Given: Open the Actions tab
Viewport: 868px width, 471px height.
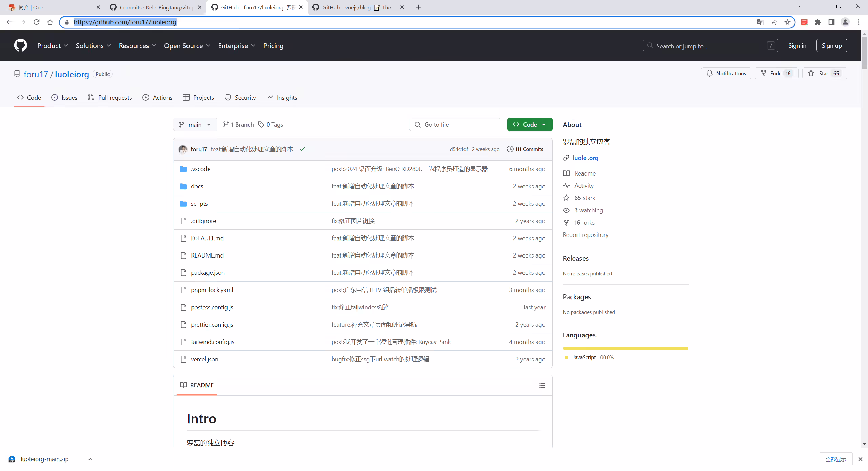Looking at the screenshot, I should pos(157,97).
